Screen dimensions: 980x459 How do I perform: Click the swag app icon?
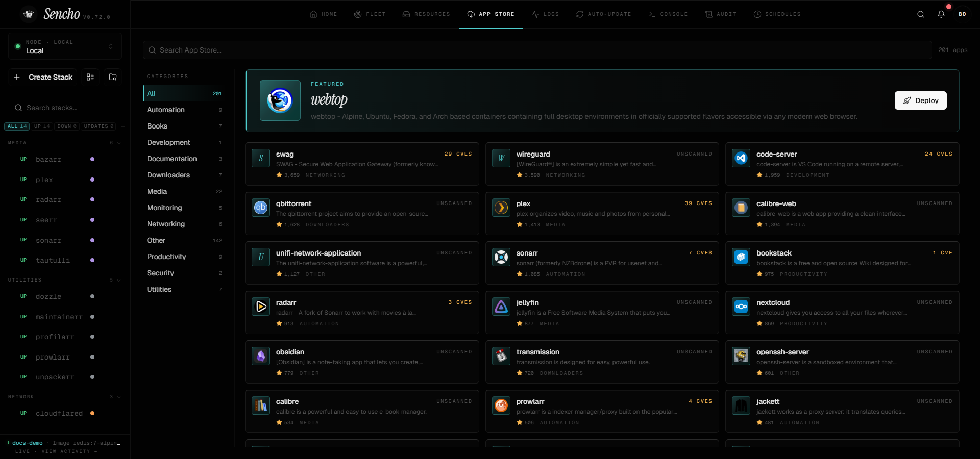pos(261,158)
